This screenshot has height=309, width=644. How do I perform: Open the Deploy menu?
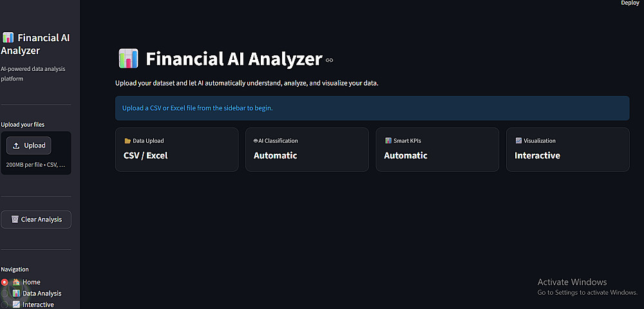point(630,3)
